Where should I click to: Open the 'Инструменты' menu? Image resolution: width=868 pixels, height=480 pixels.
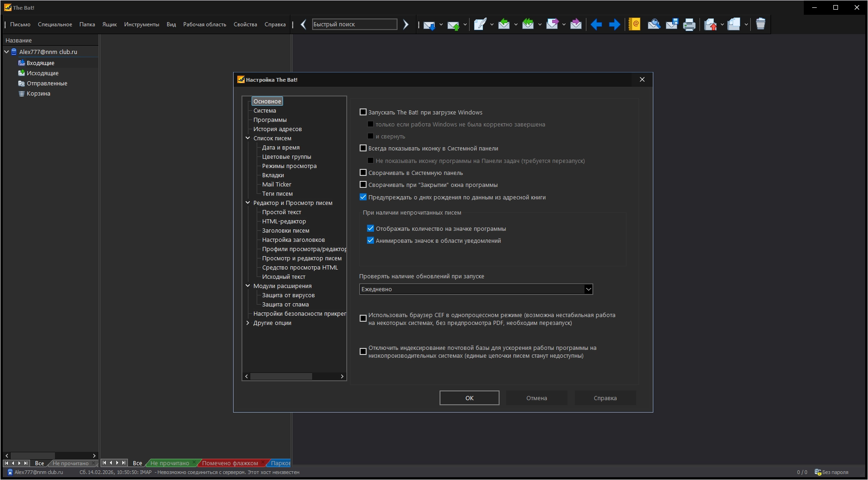[x=141, y=24]
